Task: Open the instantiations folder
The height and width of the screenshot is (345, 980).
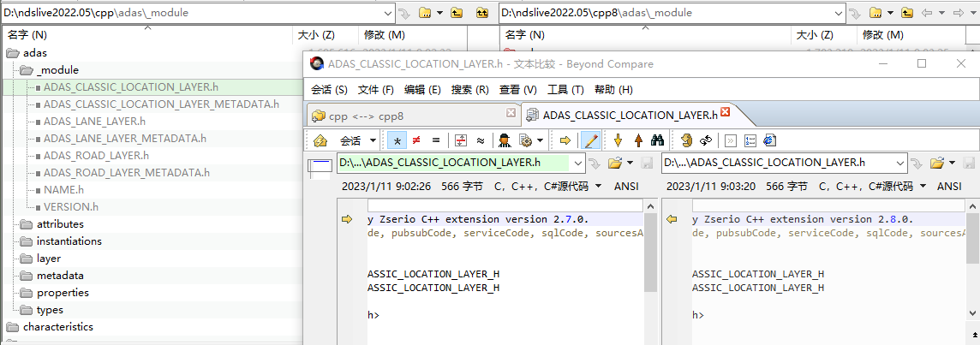Action: click(69, 241)
